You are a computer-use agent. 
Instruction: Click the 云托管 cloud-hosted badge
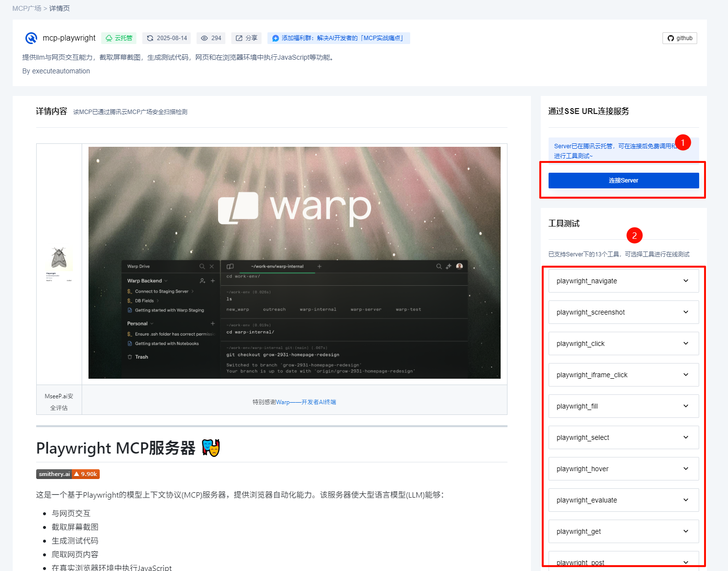[x=119, y=38]
